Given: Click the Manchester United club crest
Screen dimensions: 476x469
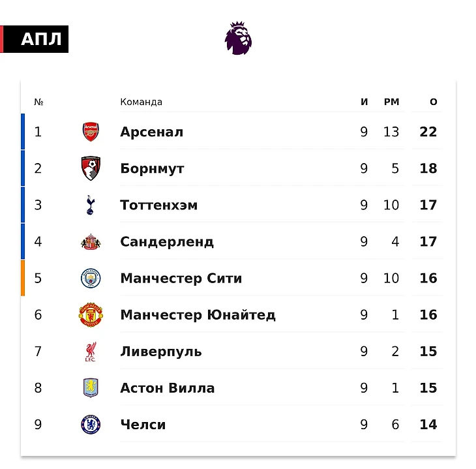Looking at the screenshot, I should 91,315.
